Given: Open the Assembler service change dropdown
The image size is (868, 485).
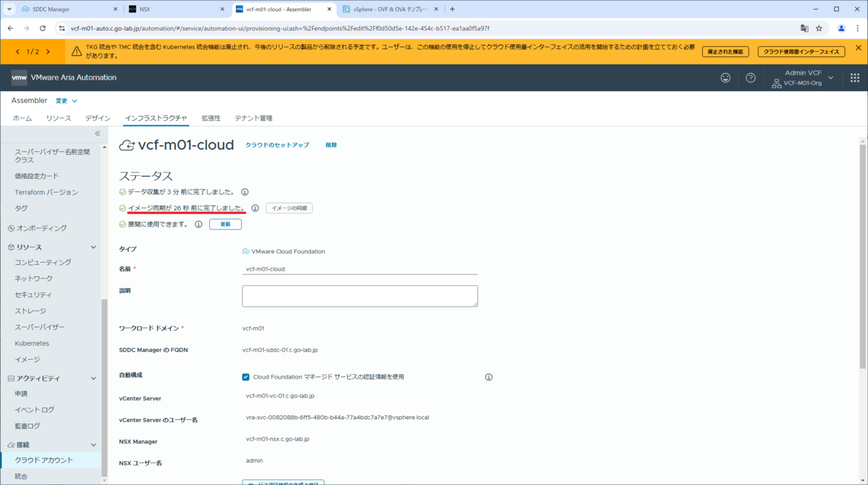Looking at the screenshot, I should 67,101.
